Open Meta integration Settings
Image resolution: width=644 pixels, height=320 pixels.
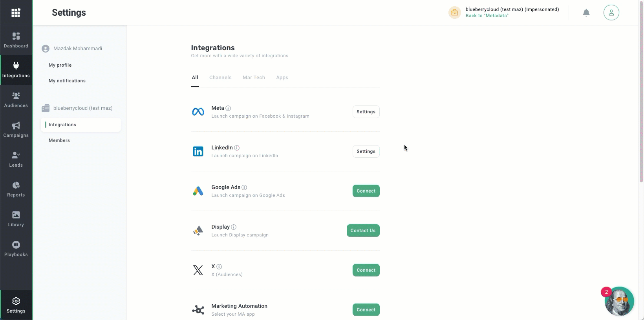pos(366,112)
